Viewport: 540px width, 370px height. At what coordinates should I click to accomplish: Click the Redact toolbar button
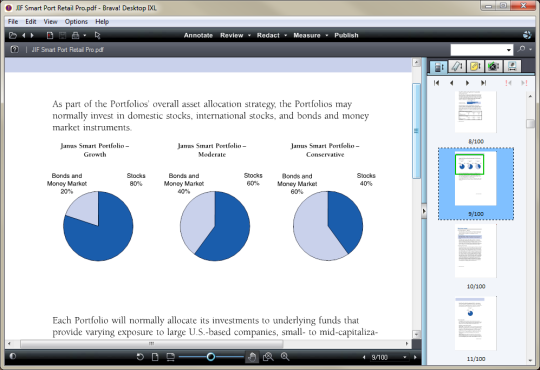pyautogui.click(x=268, y=35)
